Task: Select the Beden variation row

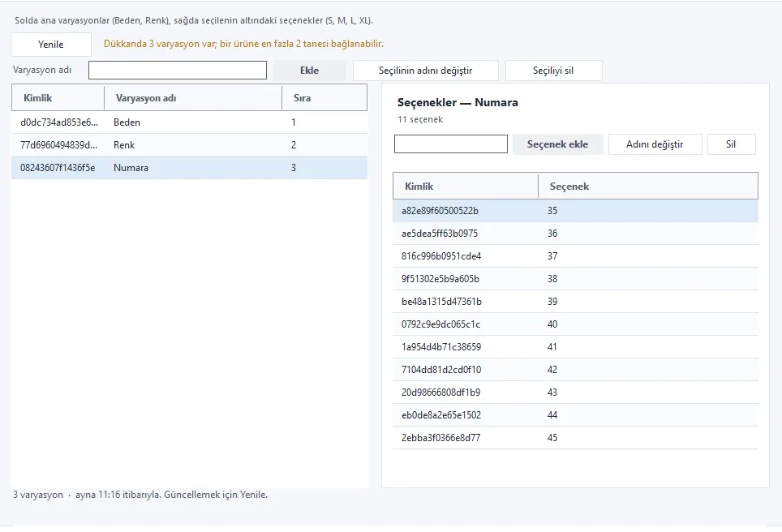Action: coord(190,122)
